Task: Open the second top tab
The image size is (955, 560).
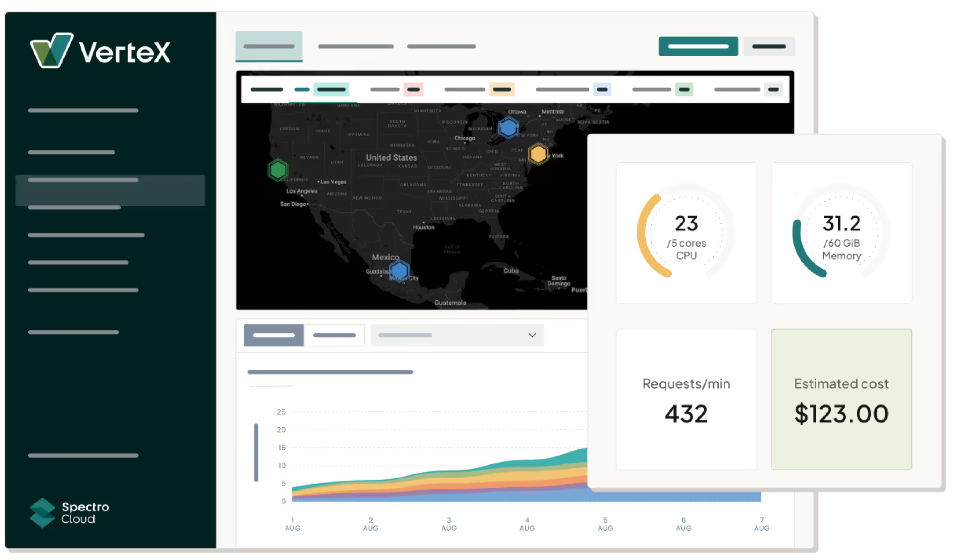Action: point(356,47)
